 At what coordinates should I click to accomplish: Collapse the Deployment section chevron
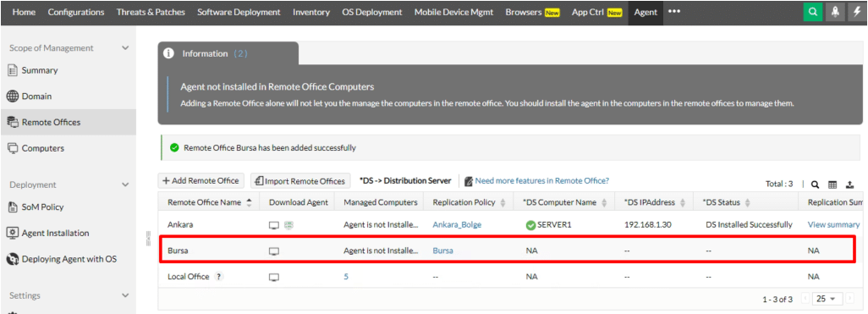(x=125, y=185)
